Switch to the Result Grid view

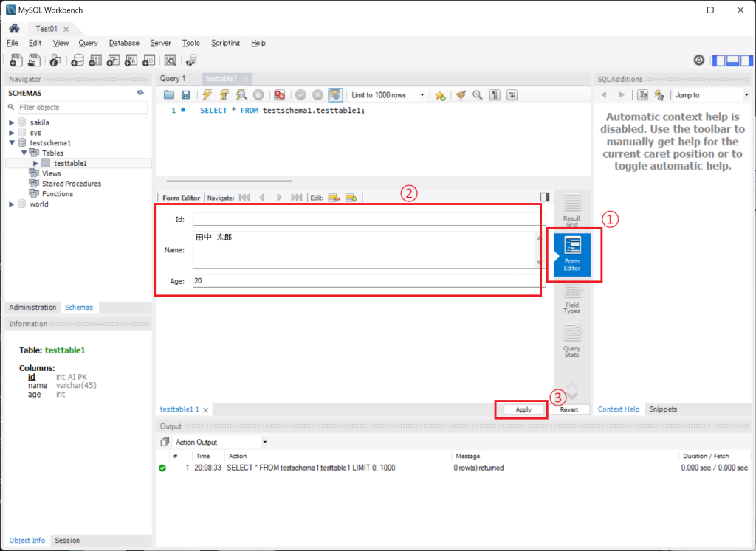(572, 210)
